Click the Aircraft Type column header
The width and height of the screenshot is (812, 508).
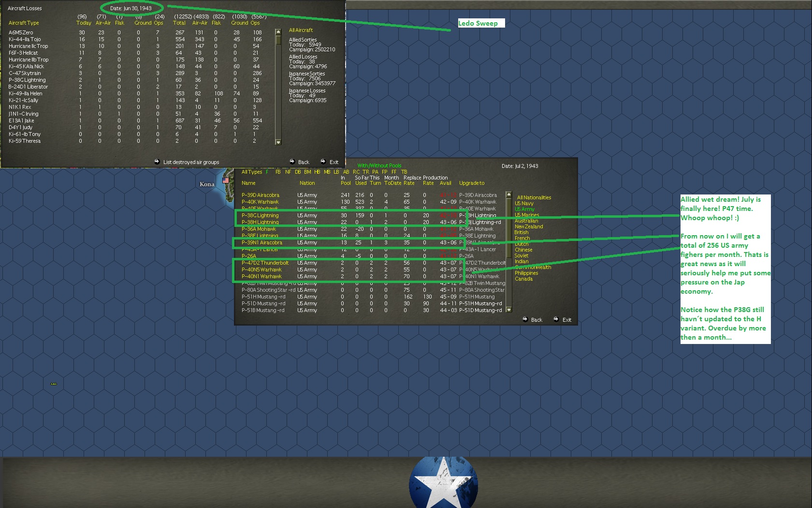point(24,23)
